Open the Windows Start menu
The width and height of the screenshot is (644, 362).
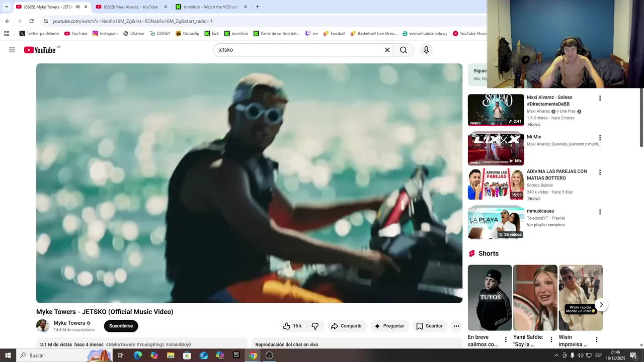[8, 355]
